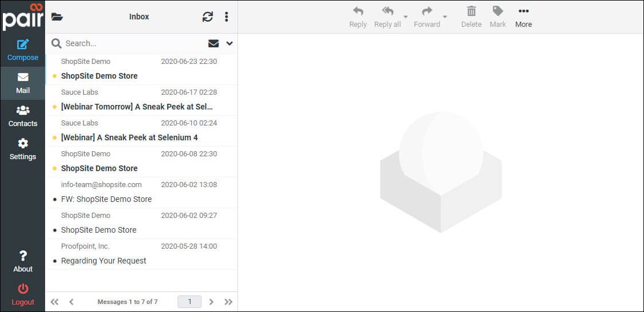Refresh the Inbox message list
The image size is (644, 312).
(x=208, y=17)
